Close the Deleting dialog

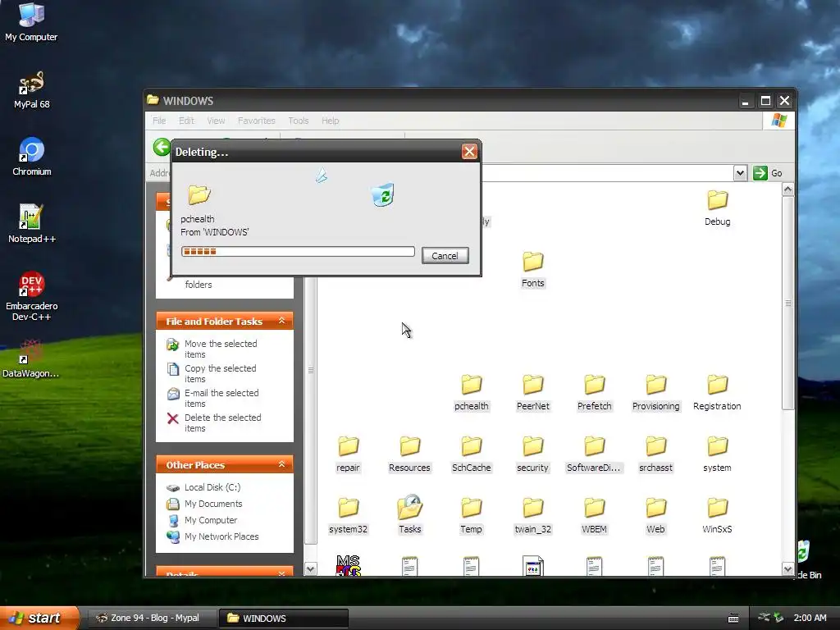click(x=468, y=152)
